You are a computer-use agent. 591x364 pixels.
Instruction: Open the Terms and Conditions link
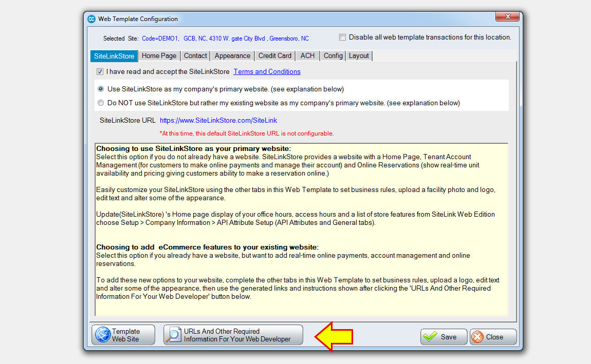(x=267, y=71)
